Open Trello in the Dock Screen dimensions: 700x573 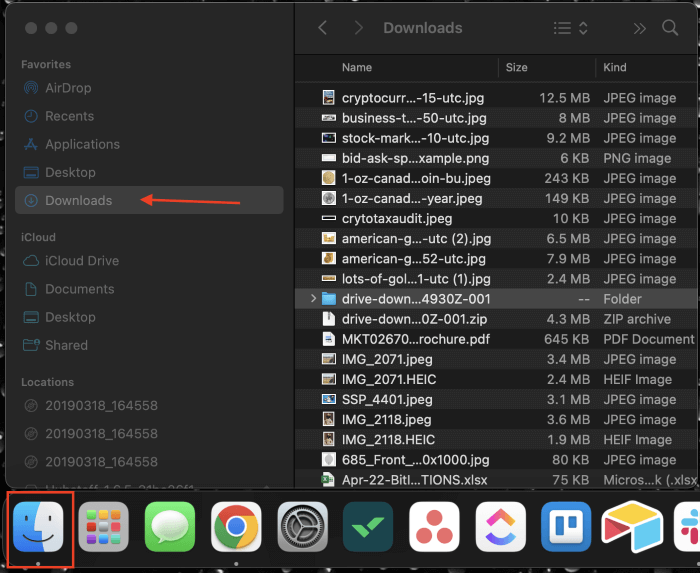click(566, 527)
